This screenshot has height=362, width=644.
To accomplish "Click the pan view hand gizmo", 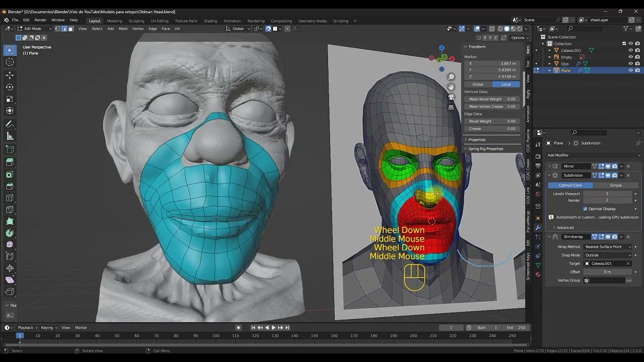I will click(451, 87).
